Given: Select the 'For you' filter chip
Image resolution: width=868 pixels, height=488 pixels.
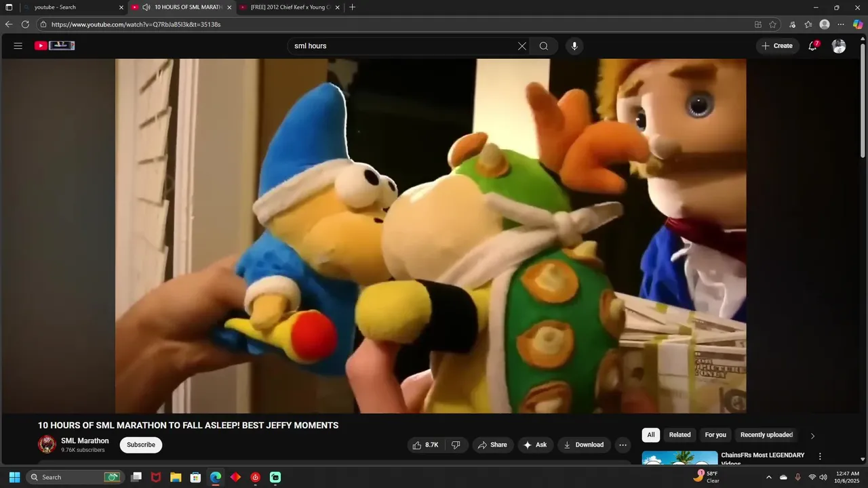Looking at the screenshot, I should point(715,435).
